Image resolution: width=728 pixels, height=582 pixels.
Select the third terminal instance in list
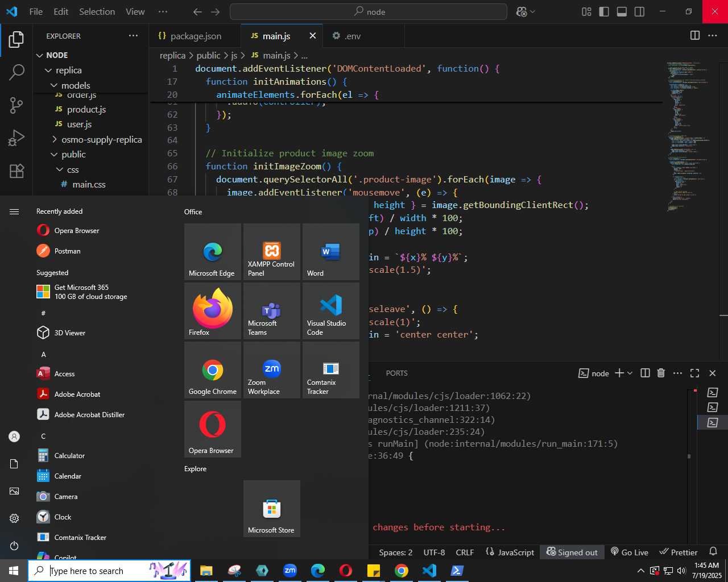pos(712,422)
